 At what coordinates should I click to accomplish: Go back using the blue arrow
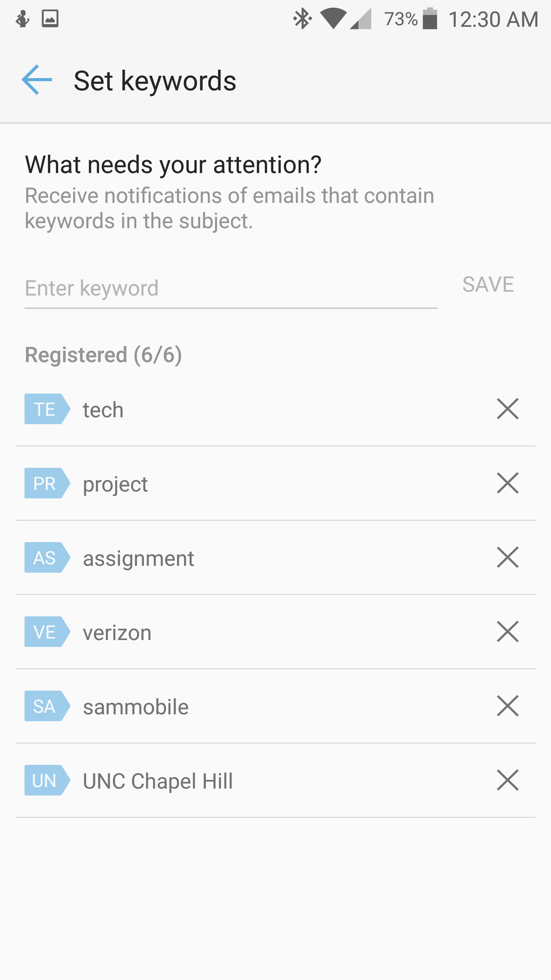coord(37,80)
